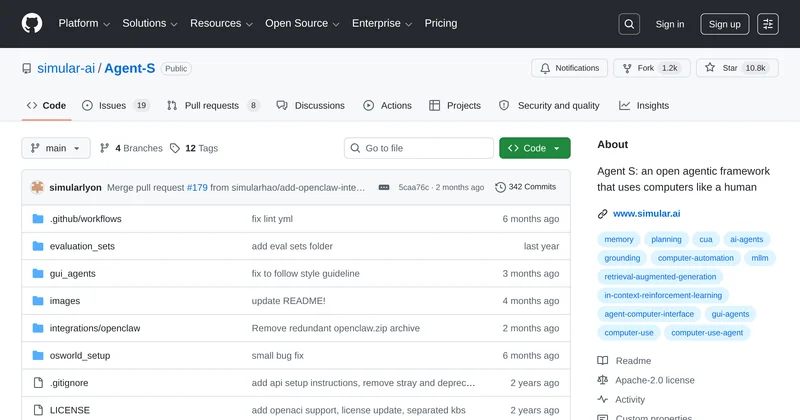Expand the Platform menu
This screenshot has width=800, height=420.
(84, 24)
